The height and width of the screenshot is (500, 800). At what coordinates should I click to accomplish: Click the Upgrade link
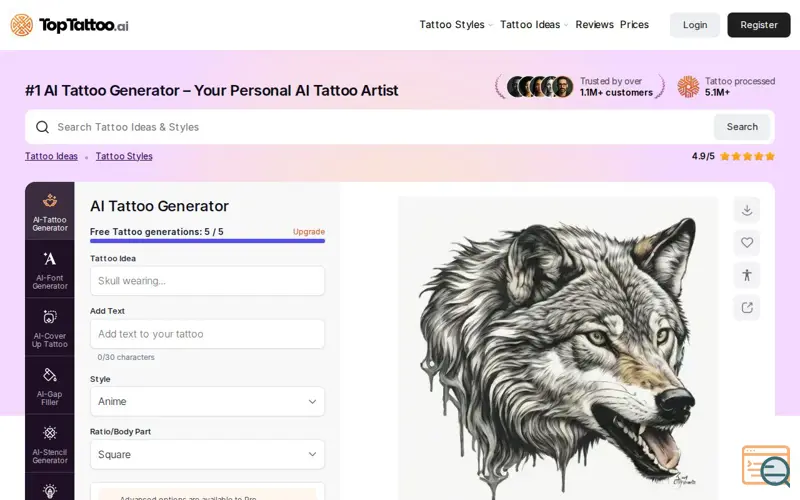309,232
